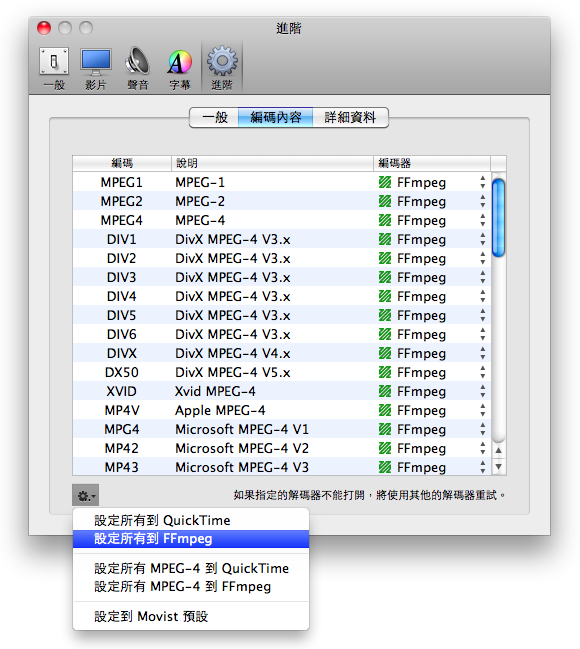Click the blue vertical scrollbar thumb
The image size is (580, 649).
(x=498, y=218)
